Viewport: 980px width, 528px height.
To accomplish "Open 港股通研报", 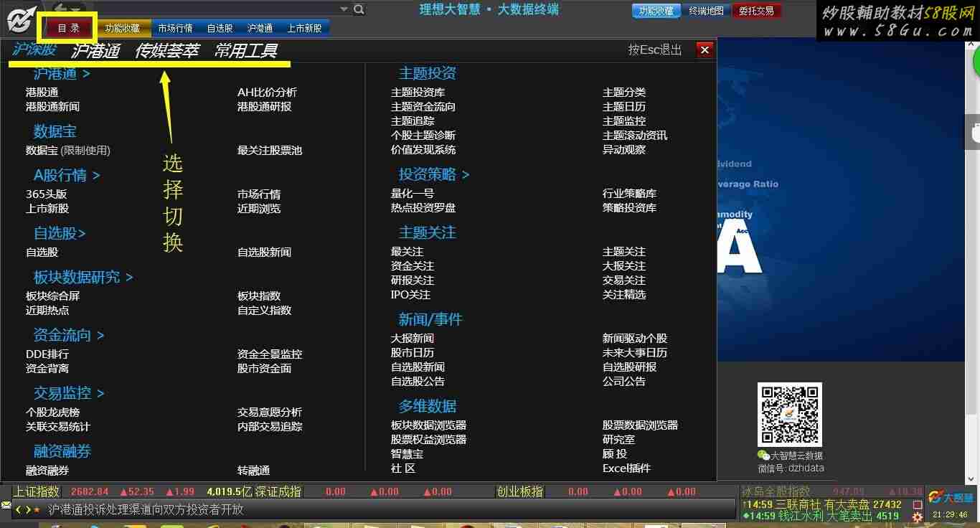I will coord(264,106).
